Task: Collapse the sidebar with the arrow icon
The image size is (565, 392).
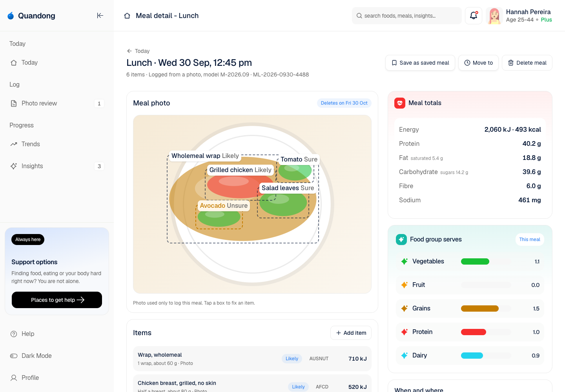Action: [x=100, y=16]
